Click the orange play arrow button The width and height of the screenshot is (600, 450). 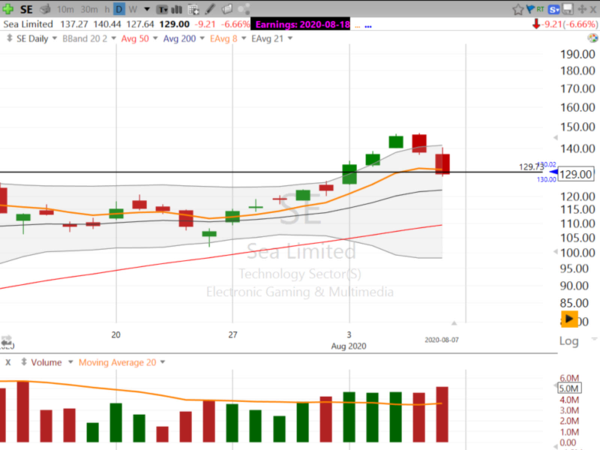pos(569,319)
